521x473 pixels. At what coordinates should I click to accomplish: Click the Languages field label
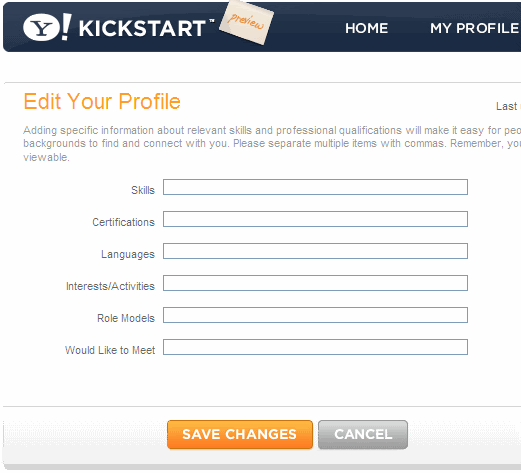[x=128, y=254]
